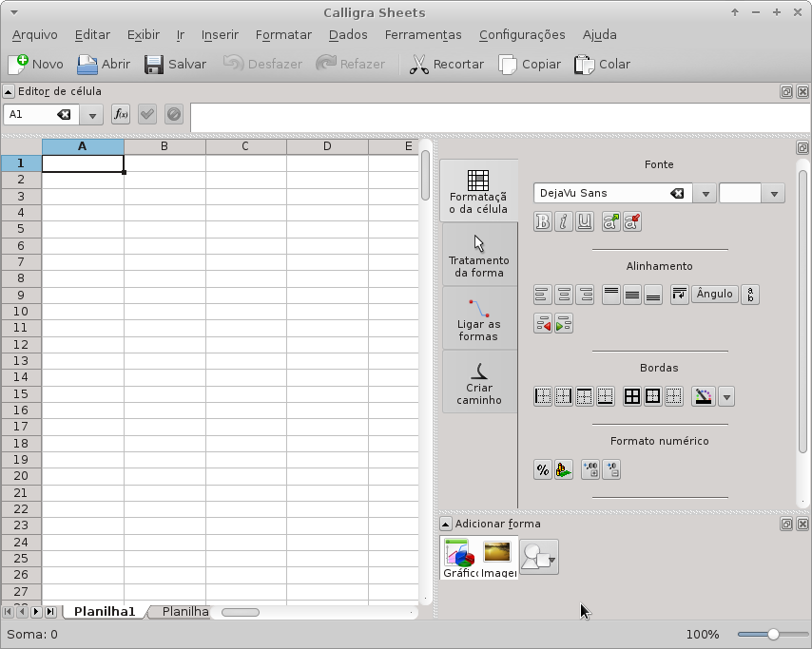
Task: Apply bottom border to cell
Action: point(605,396)
